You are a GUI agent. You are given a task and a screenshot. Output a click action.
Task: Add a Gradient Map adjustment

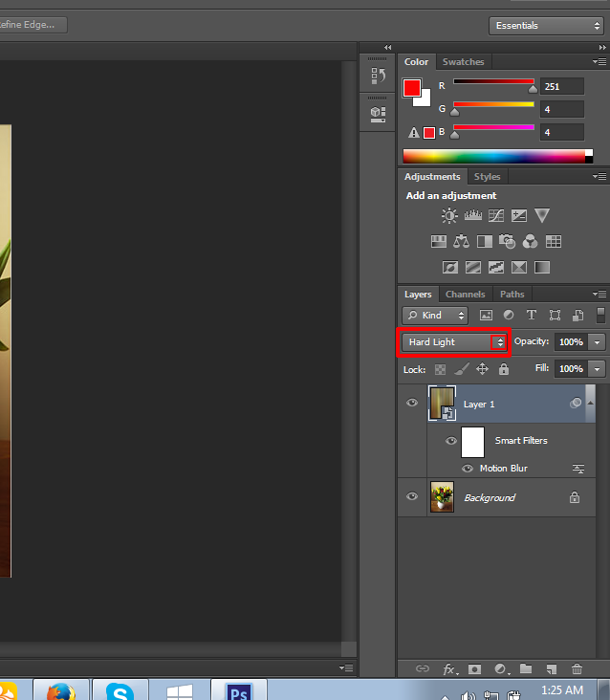point(542,268)
